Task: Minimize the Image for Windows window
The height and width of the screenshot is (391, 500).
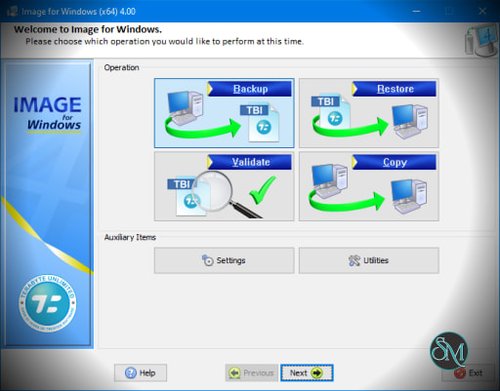Action: pos(416,11)
